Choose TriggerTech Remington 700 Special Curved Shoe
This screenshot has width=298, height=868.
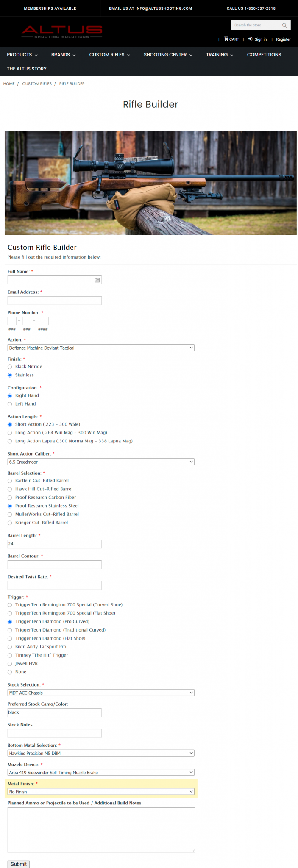coord(10,605)
